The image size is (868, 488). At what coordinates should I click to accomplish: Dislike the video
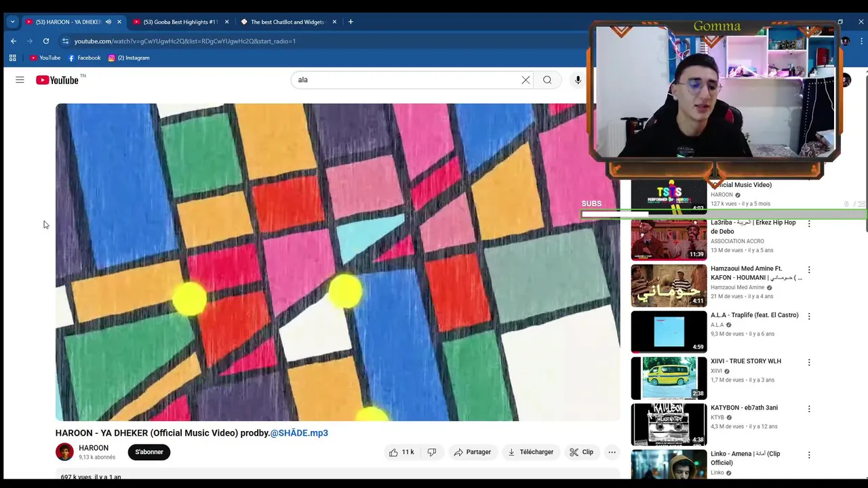[431, 452]
